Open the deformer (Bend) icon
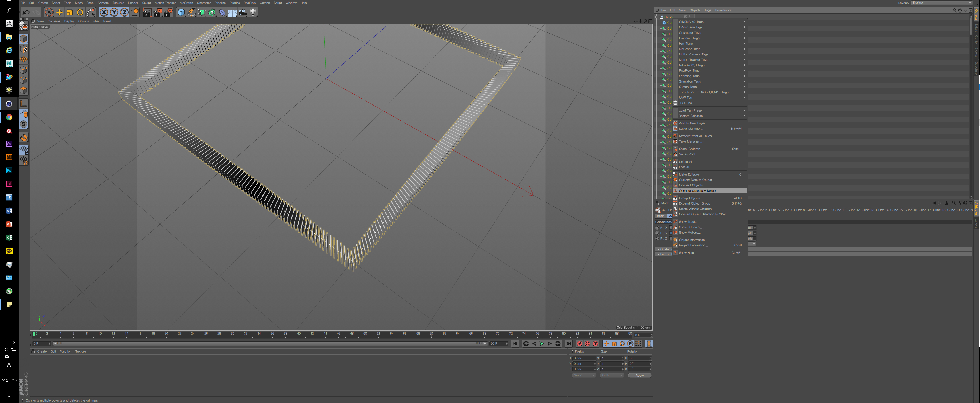The height and width of the screenshot is (403, 980). click(222, 13)
